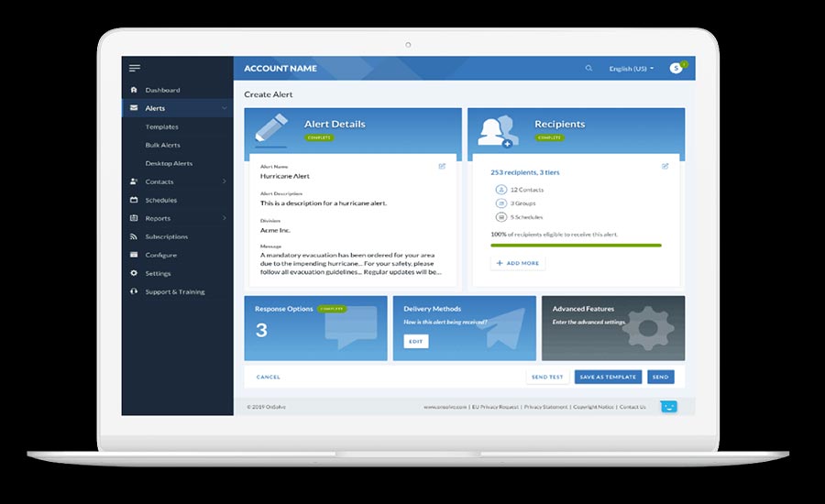Click the hamburger menu icon in sidebar

tap(135, 68)
